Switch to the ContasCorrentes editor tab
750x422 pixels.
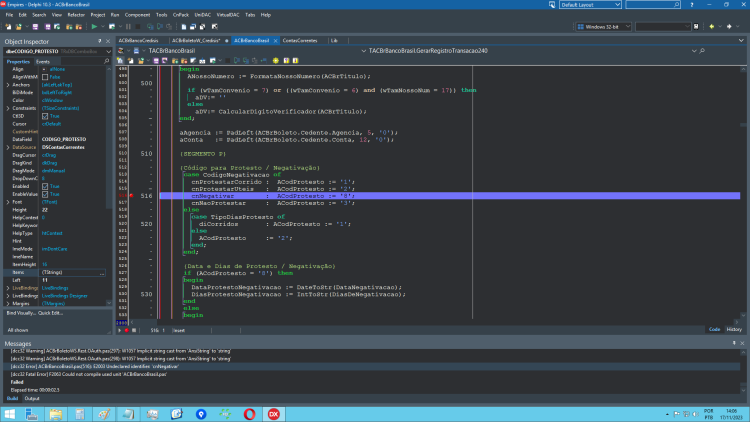pyautogui.click(x=300, y=41)
